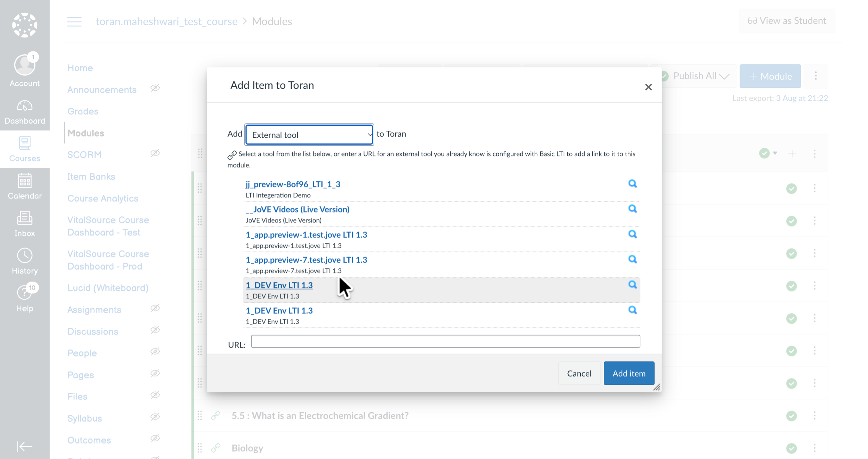Toggle the course navigation hamburger menu

[x=74, y=22]
